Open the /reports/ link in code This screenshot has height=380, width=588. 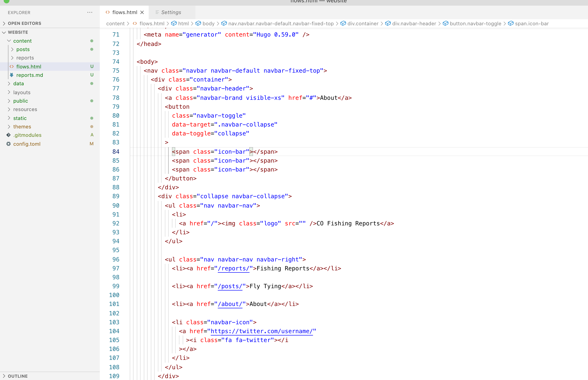(x=233, y=268)
